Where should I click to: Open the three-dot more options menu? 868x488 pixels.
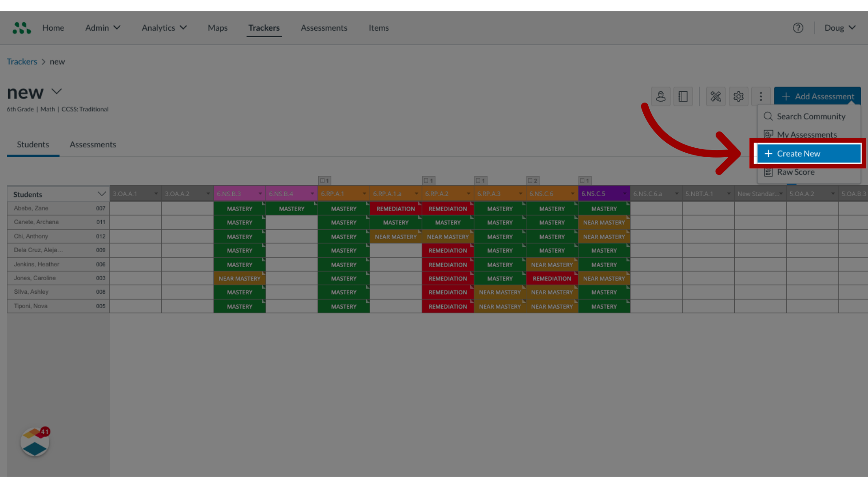pyautogui.click(x=761, y=96)
